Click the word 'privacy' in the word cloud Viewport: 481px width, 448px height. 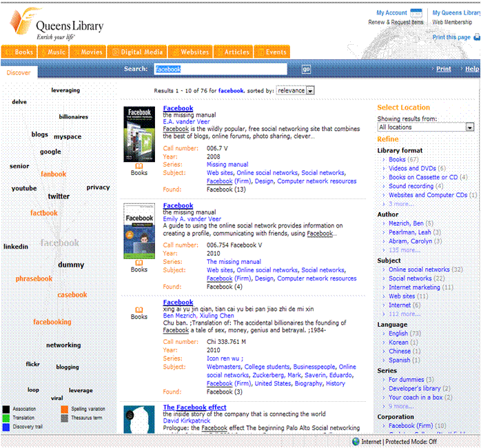tap(98, 187)
